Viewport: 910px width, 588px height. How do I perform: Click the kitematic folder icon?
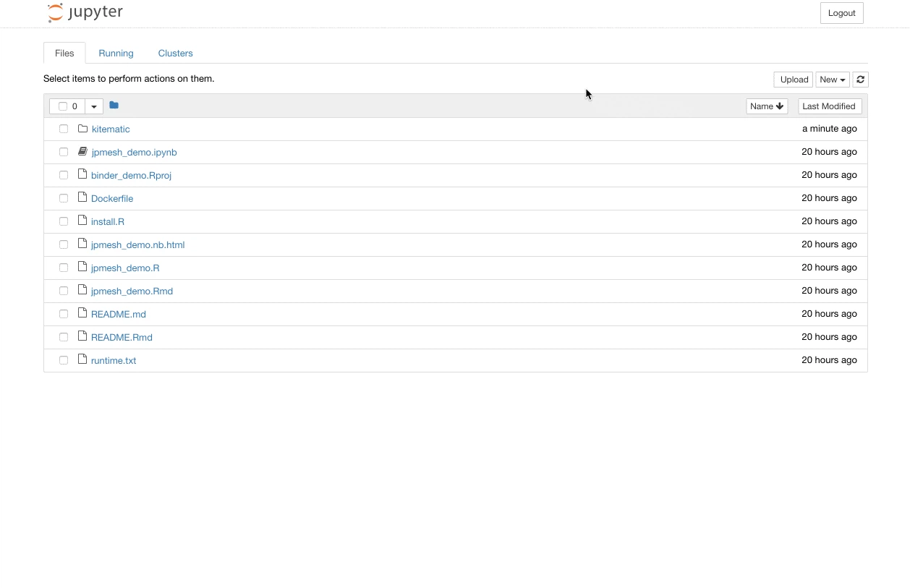pyautogui.click(x=82, y=129)
